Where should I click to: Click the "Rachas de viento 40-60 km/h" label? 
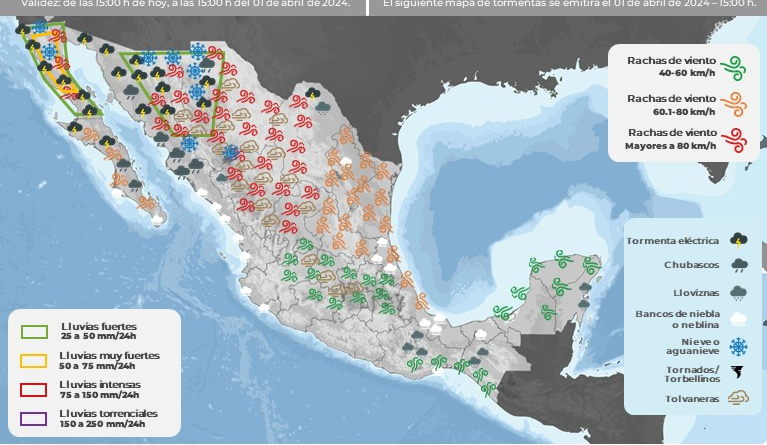[670, 66]
